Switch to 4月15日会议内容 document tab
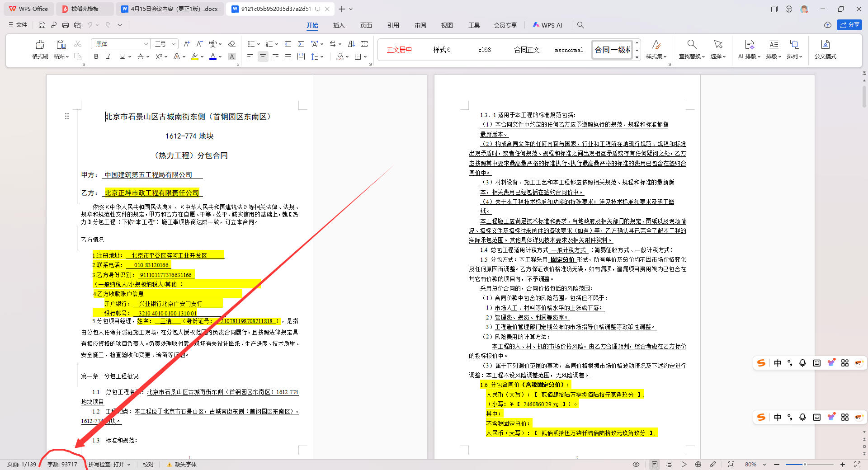The height and width of the screenshot is (470, 868). click(x=170, y=9)
